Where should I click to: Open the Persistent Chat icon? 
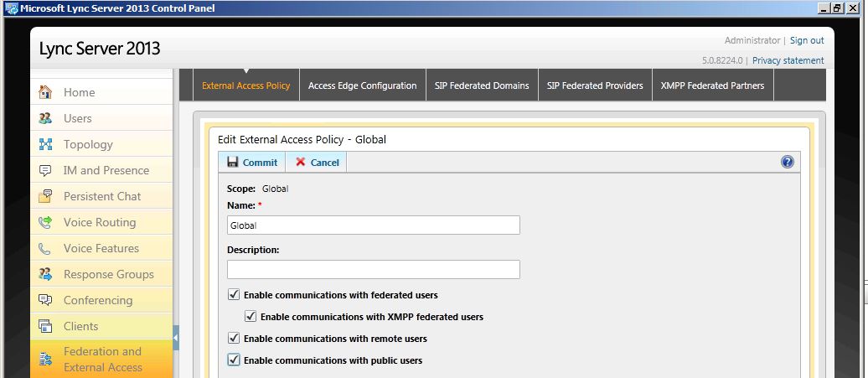tap(45, 196)
